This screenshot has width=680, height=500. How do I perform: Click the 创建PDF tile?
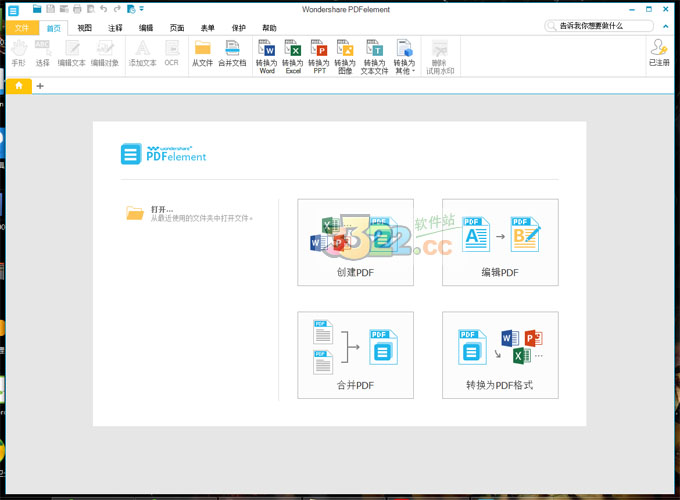tap(355, 242)
